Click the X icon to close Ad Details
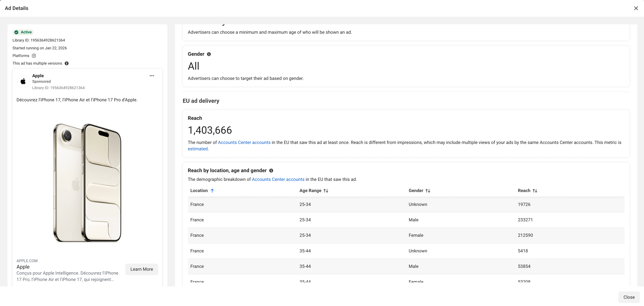Screen dimensions: 644x306 (636, 8)
